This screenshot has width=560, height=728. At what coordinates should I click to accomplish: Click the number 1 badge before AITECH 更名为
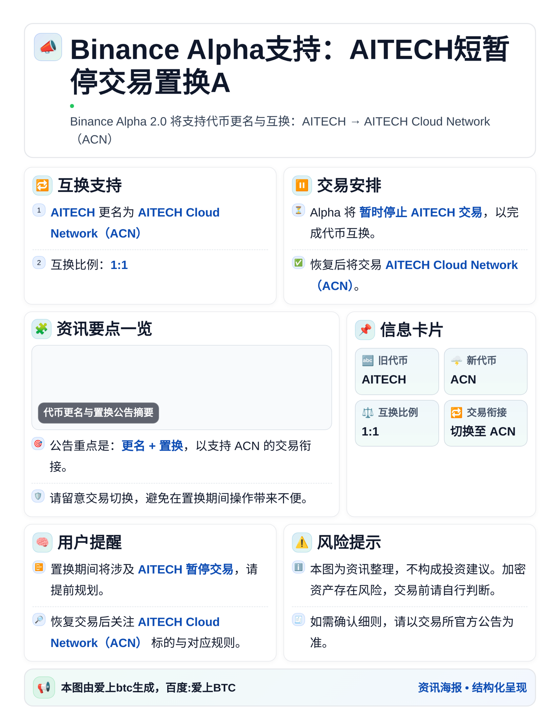pos(39,210)
